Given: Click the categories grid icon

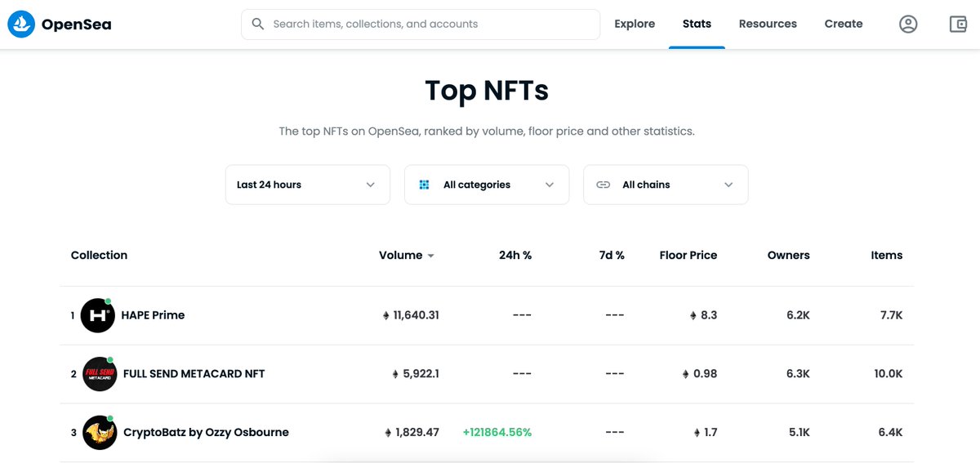Looking at the screenshot, I should click(x=424, y=185).
